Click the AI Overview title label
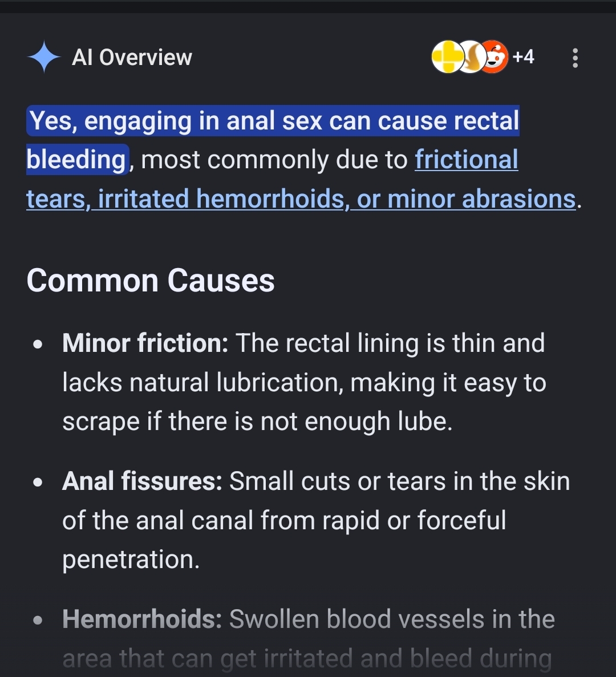 132,58
